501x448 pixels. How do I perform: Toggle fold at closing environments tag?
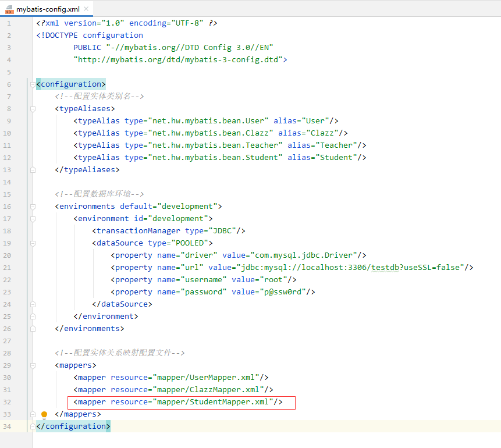tap(33, 329)
